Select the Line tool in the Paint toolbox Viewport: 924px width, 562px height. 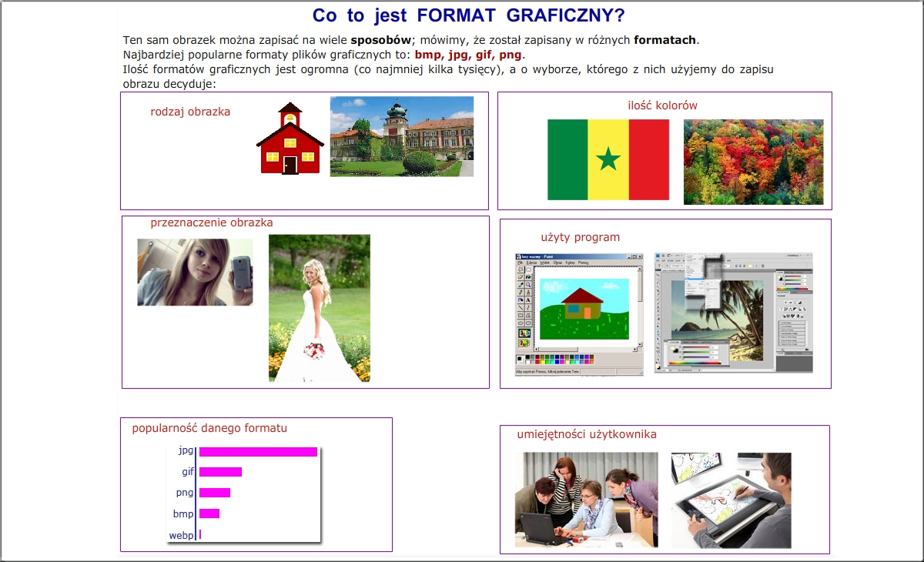click(x=521, y=307)
